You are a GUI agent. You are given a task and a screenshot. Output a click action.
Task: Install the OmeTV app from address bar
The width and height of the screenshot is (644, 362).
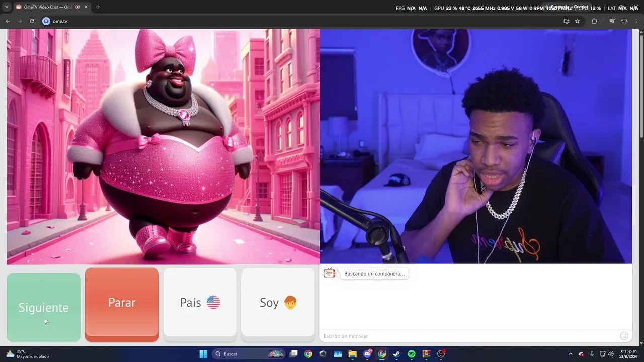566,21
